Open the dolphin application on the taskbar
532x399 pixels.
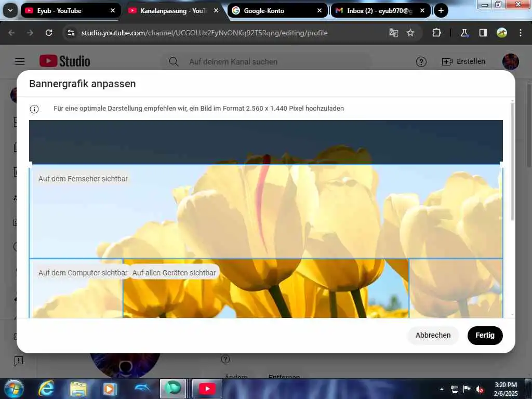(142, 389)
